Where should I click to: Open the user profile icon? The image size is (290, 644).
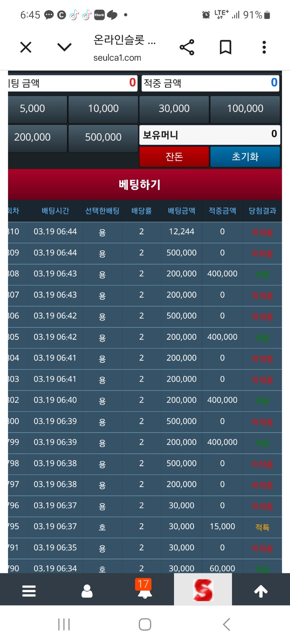[x=87, y=591]
